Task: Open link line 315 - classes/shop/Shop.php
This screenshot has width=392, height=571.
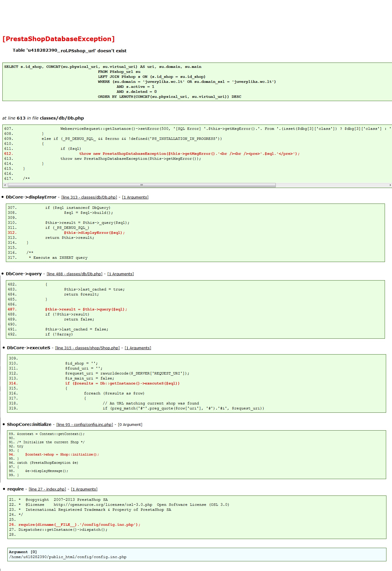Action: click(x=87, y=348)
